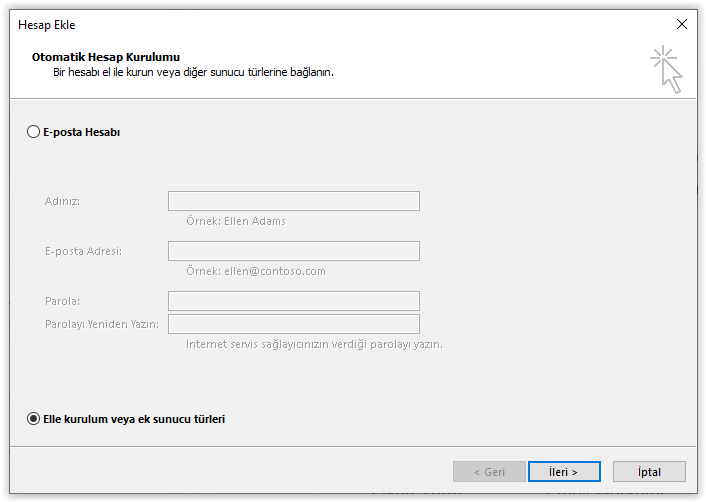Continue with the İleri button
706x502 pixels.
coord(564,472)
